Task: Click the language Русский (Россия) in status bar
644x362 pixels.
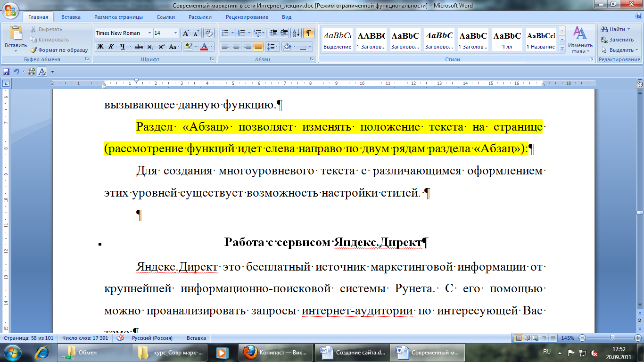Action: coord(152,338)
